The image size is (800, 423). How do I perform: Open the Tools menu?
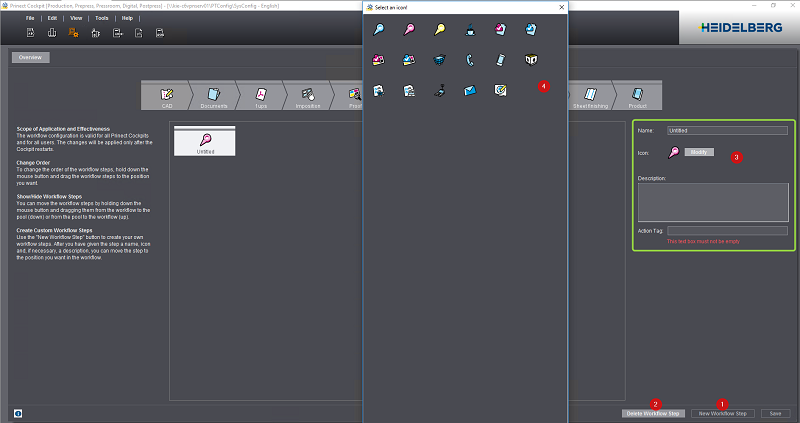pos(102,18)
